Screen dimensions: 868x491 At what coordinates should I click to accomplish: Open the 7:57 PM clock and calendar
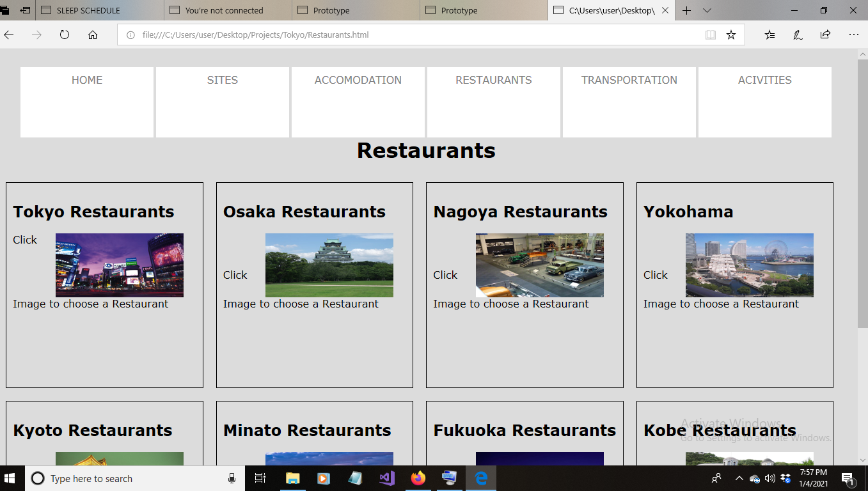(813, 478)
